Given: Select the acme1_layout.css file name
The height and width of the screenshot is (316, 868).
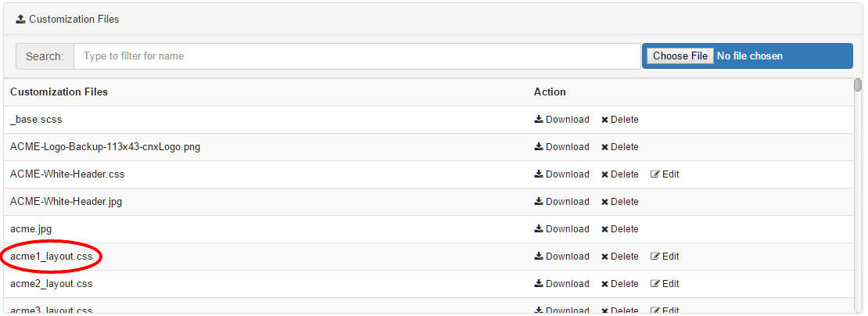Looking at the screenshot, I should pos(52,257).
